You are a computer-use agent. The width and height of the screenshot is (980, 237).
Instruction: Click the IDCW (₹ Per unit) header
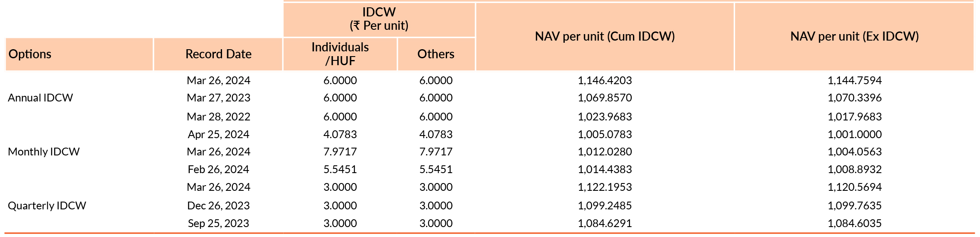coord(379,19)
